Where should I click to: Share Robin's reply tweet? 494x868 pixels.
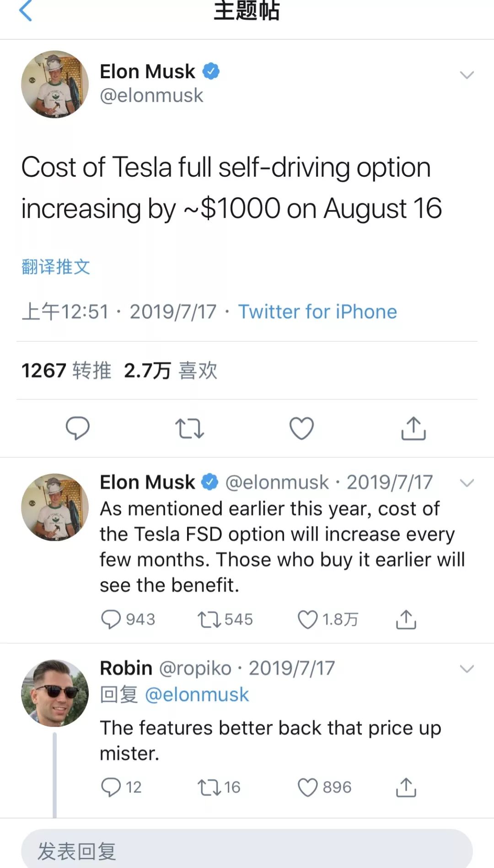point(406,787)
